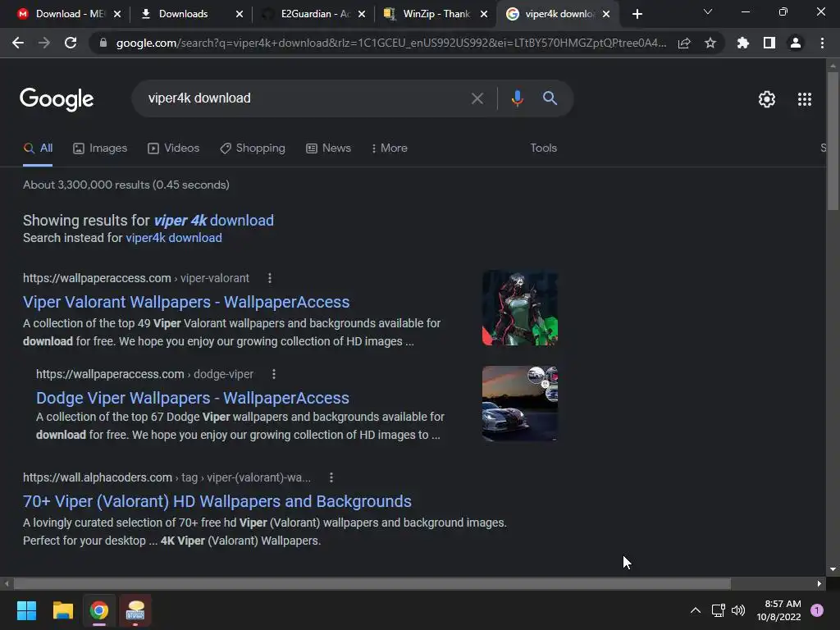
Task: Click the Google logo
Action: pyautogui.click(x=57, y=99)
